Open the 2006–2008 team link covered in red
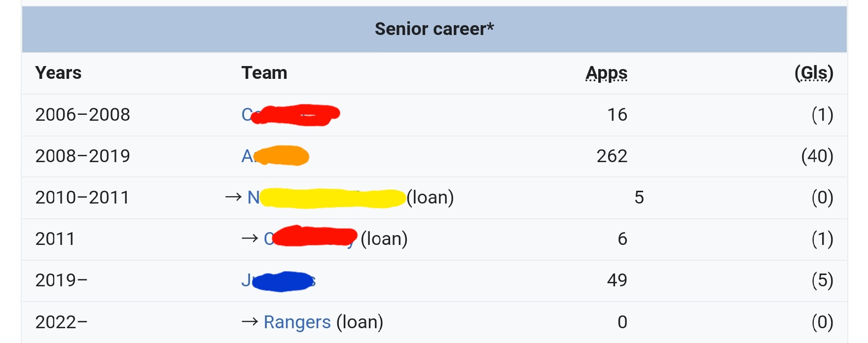Screen dimensions: 868x343 [x=291, y=115]
